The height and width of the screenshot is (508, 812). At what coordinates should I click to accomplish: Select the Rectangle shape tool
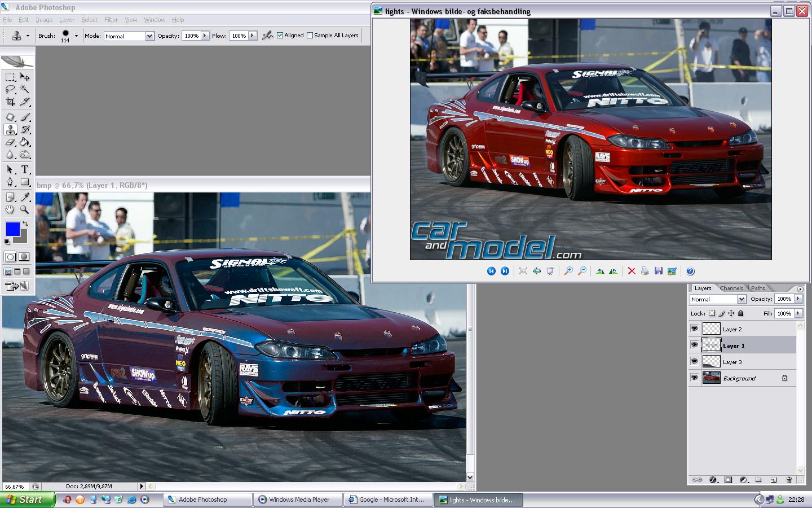click(25, 182)
